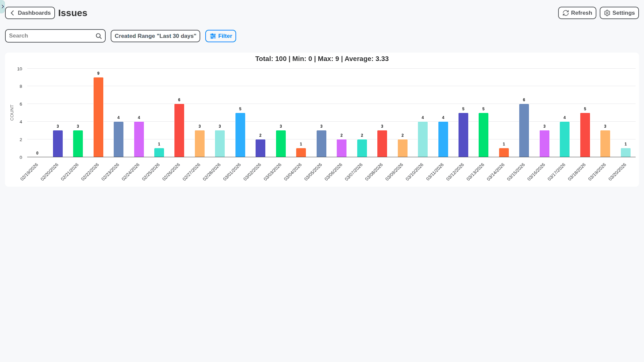
Task: Expand the collapsed sidebar using the edge chevron
Action: tap(3, 6)
